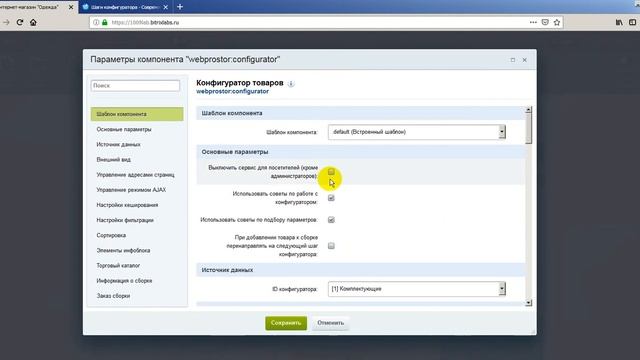Click info icon next to Конфигуратор товаров
Viewport: 640px width, 360px height.
click(291, 84)
